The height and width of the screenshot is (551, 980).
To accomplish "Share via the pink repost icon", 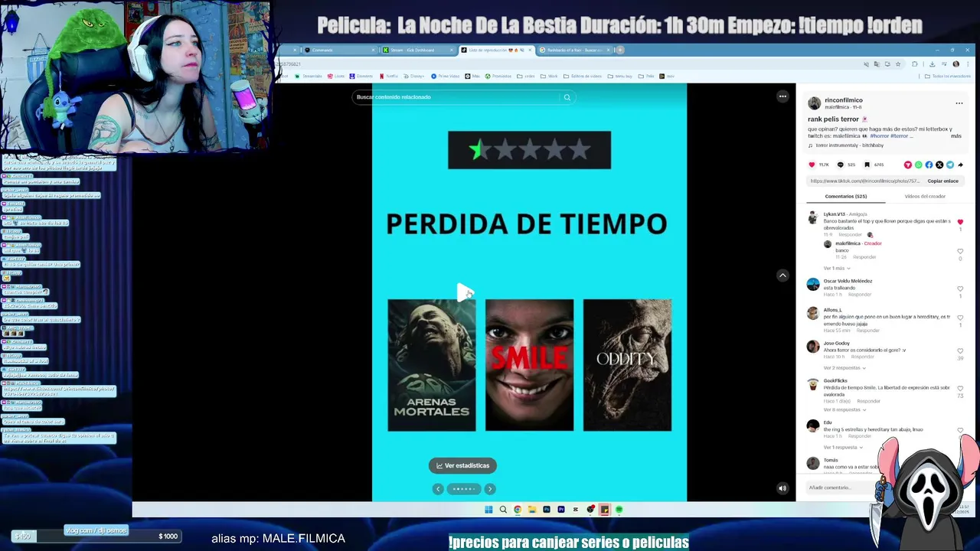I will (x=908, y=165).
